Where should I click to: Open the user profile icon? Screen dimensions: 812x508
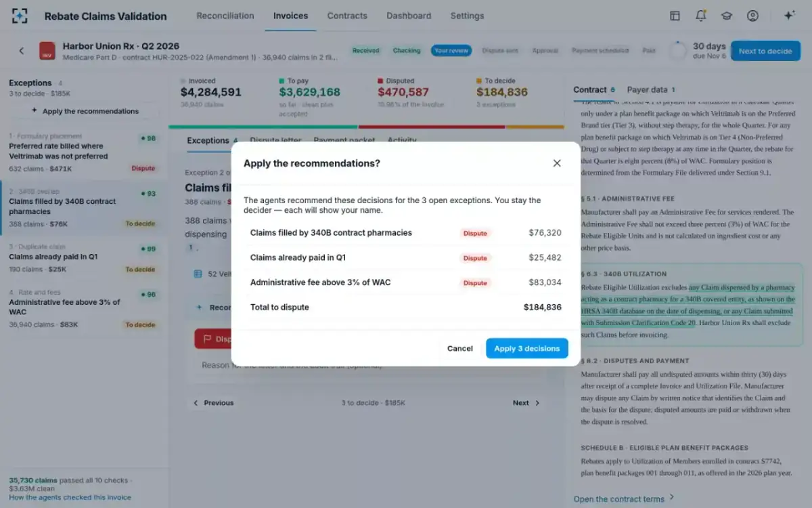752,16
